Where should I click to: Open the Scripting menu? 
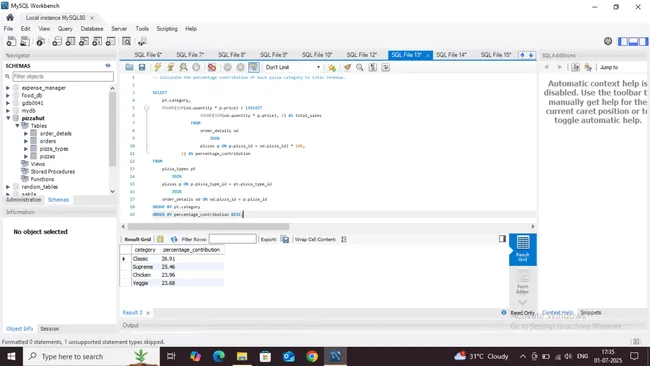pyautogui.click(x=167, y=29)
